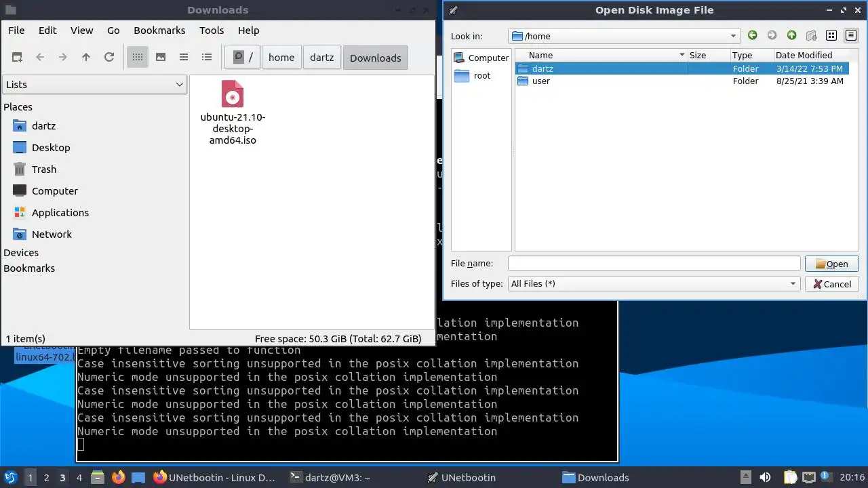Switch to Downloads taskbar entry
This screenshot has width=868, height=488.
[596, 478]
